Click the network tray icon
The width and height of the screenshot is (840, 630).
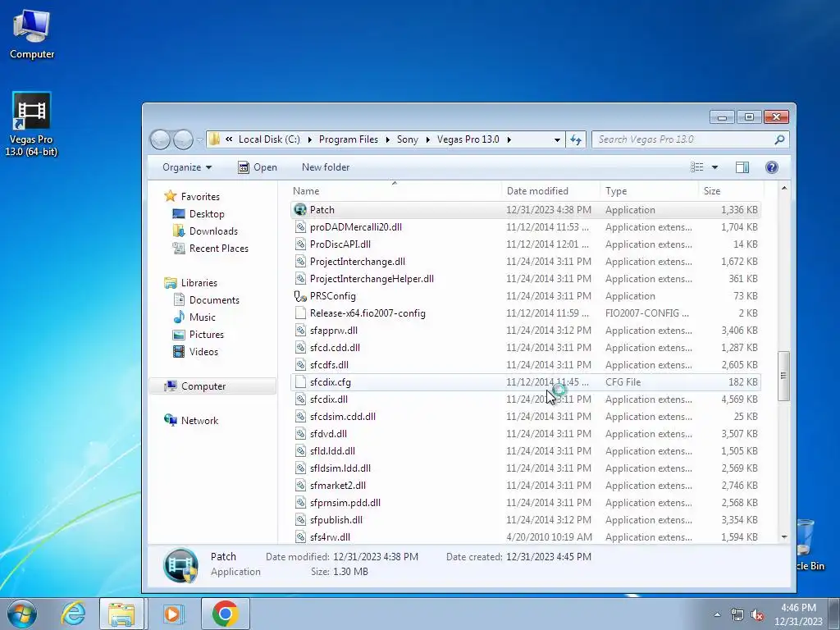[737, 615]
